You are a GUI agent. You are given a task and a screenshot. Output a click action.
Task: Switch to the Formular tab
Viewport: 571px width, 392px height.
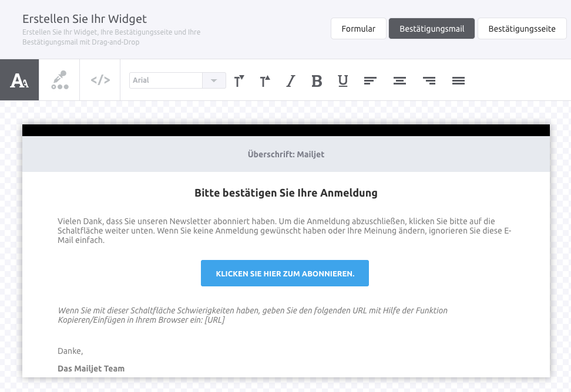[x=358, y=28]
